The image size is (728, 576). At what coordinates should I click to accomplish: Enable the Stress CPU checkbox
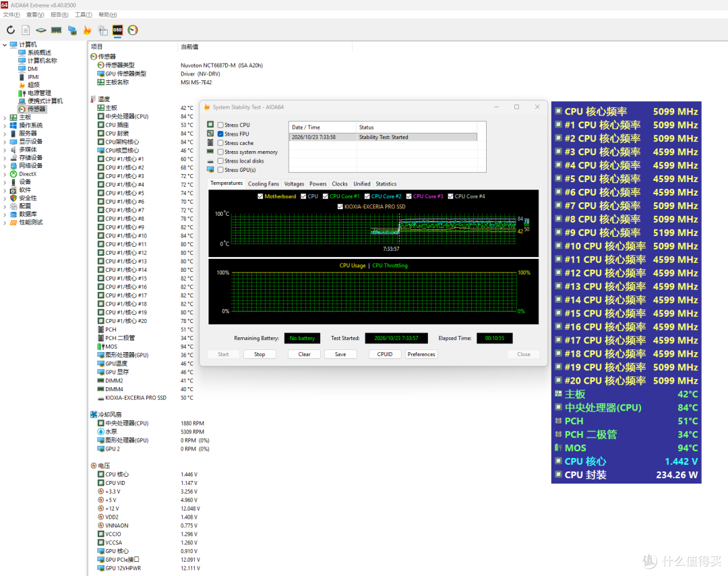[220, 125]
